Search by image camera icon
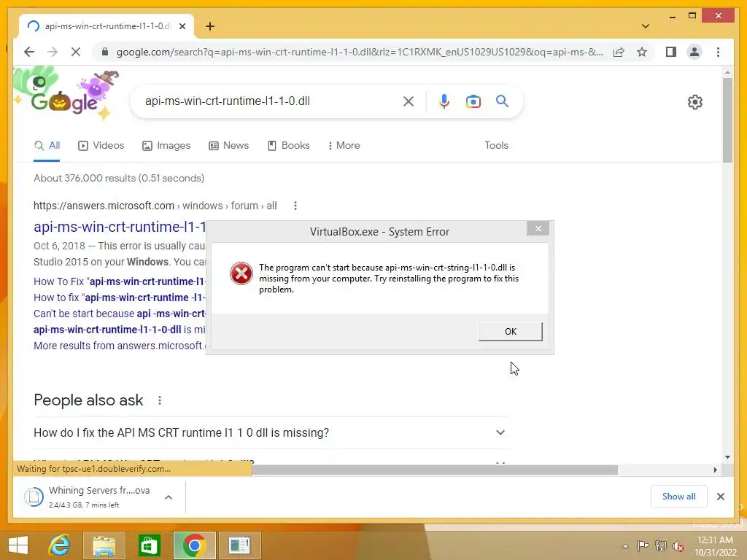This screenshot has width=747, height=560. coord(473,101)
